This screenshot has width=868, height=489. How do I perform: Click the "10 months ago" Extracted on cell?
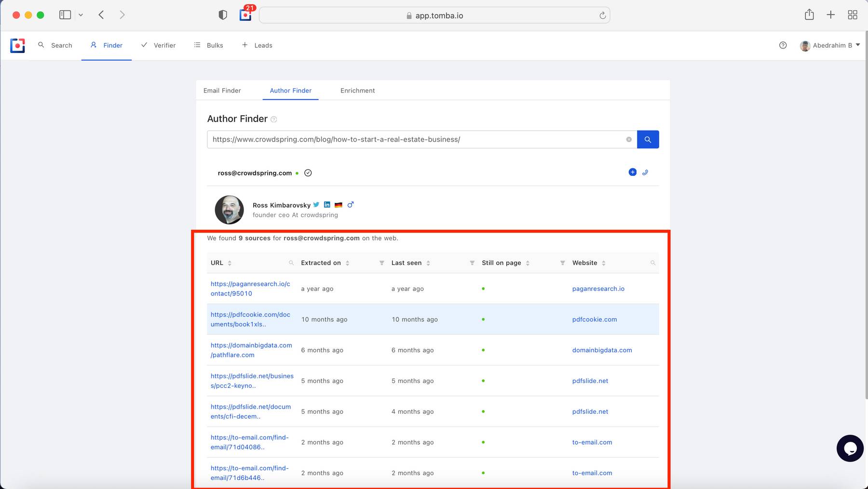pos(324,319)
